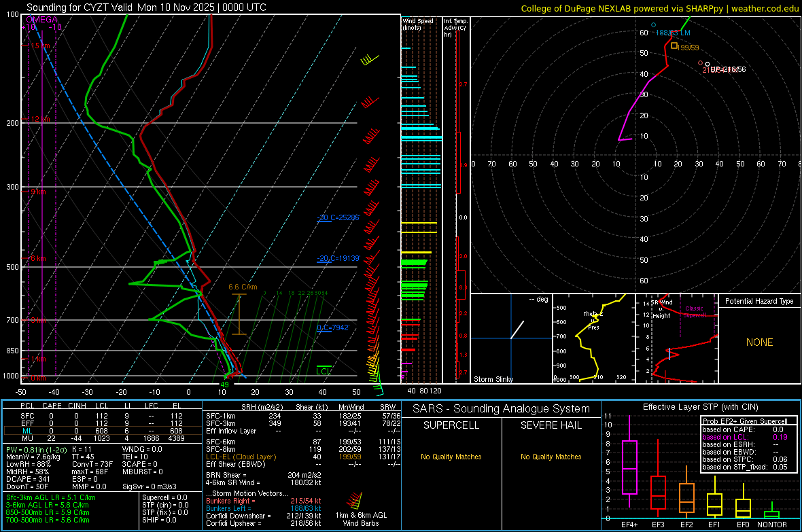Image resolution: width=802 pixels, height=532 pixels.
Task: Click the '188/63 LM' hodograph label
Action: [673, 33]
